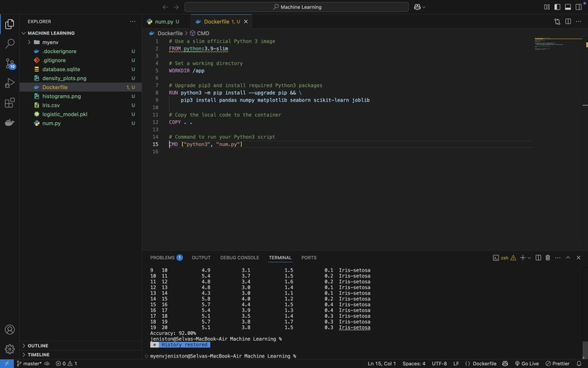Open errors and warnings count in status bar

(x=66, y=364)
